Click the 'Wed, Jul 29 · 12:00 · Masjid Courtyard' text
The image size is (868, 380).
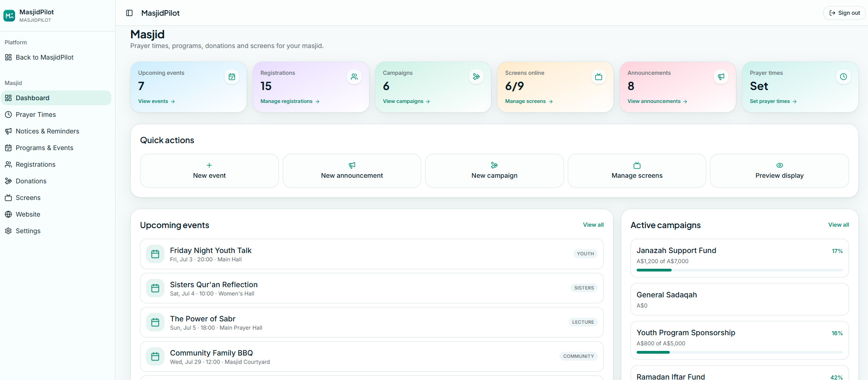pyautogui.click(x=220, y=362)
